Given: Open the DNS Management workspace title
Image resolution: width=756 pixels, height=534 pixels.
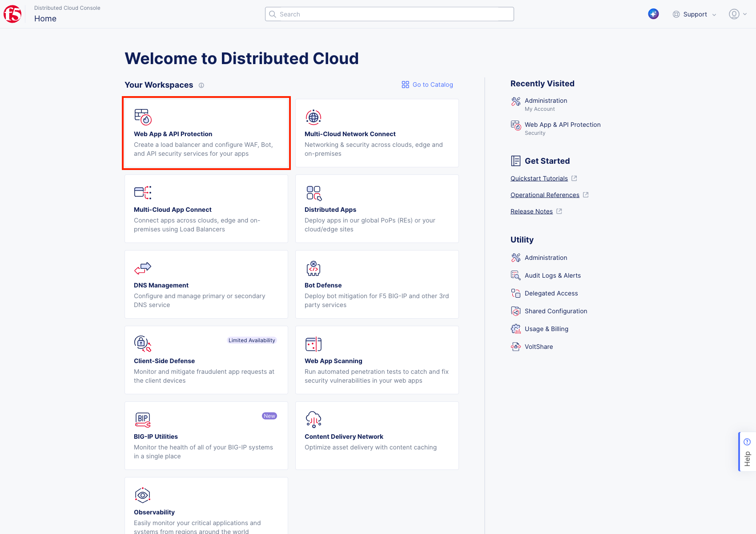Looking at the screenshot, I should [161, 285].
